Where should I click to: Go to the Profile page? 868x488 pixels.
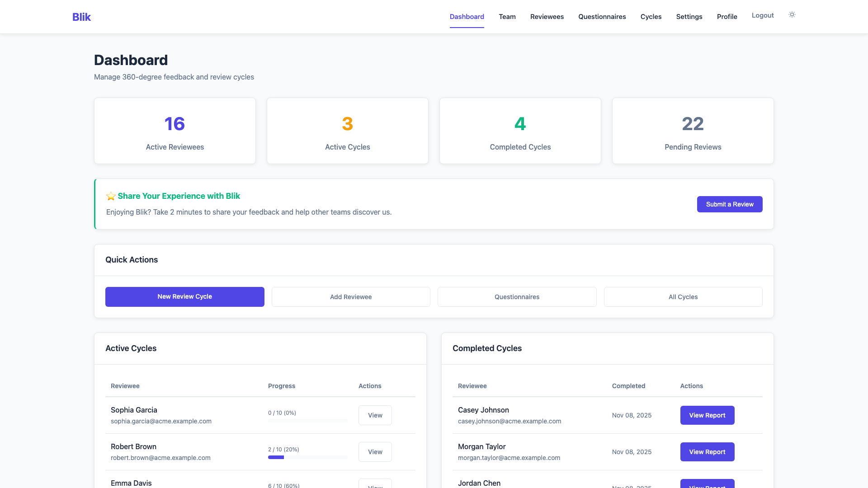click(x=727, y=17)
